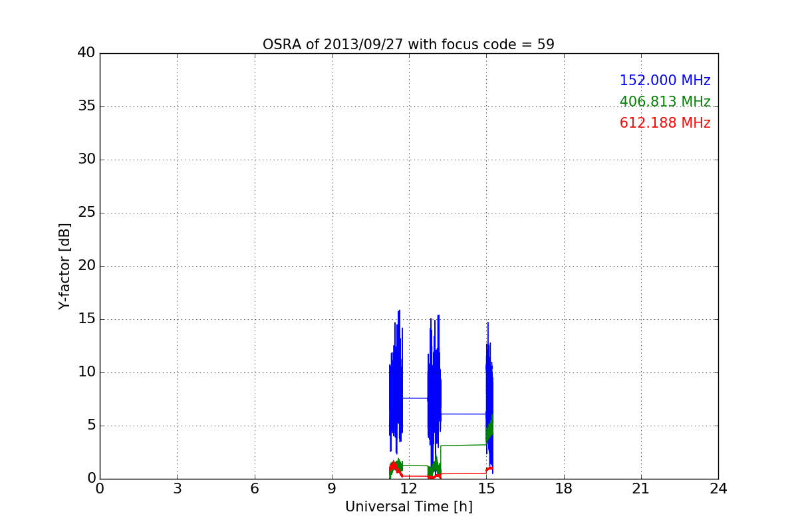Click the y-axis tick label 30

click(x=86, y=160)
